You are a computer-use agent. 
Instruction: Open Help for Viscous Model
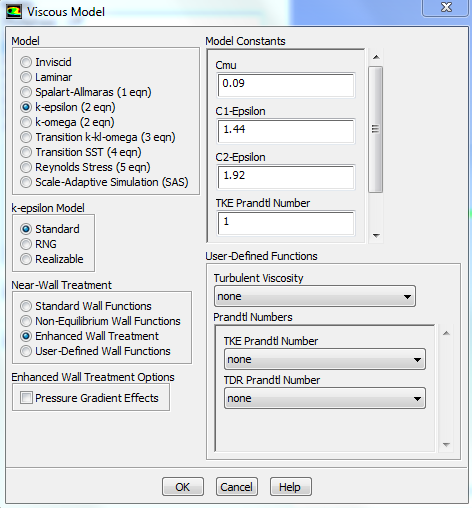point(291,487)
